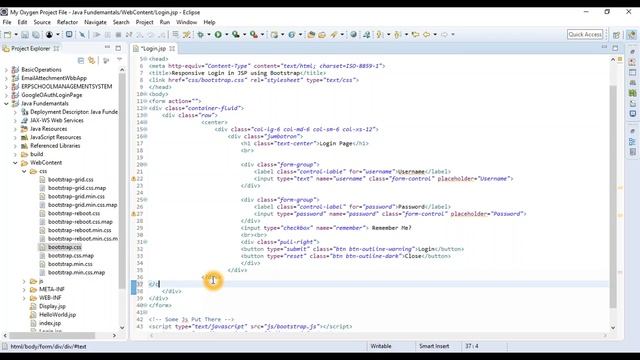Open the File menu
The height and width of the screenshot is (360, 640).
point(7,22)
